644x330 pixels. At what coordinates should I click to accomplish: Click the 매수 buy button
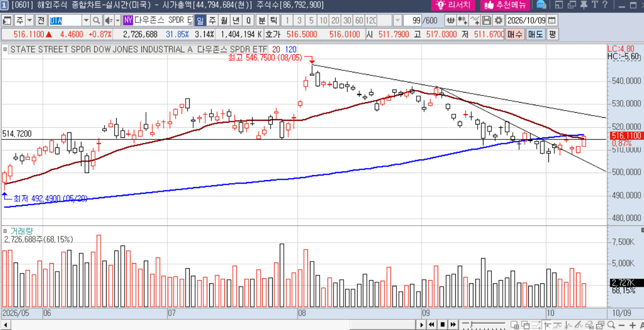point(516,35)
